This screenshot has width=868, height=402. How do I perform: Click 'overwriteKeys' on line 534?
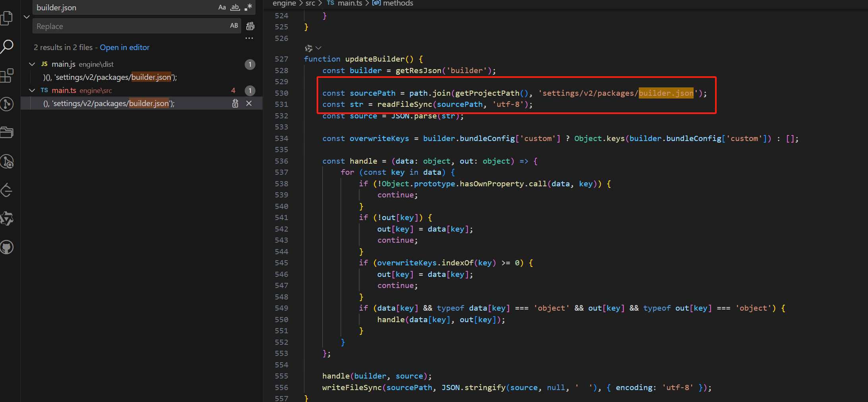tap(379, 138)
